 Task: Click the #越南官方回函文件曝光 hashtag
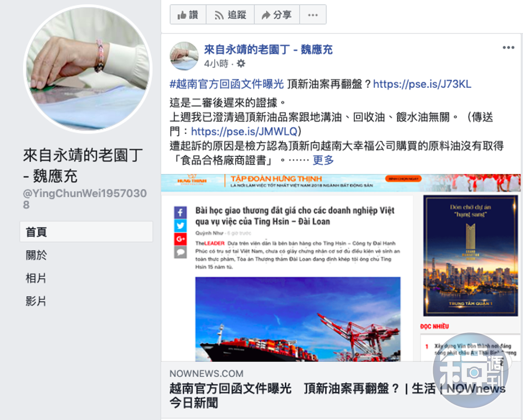point(227,84)
